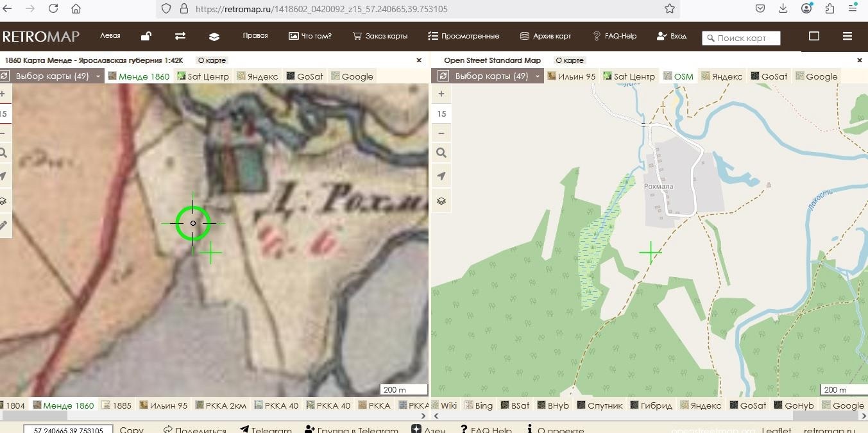Select 'Google' in right top bar
The width and height of the screenshot is (868, 433).
(817, 76)
